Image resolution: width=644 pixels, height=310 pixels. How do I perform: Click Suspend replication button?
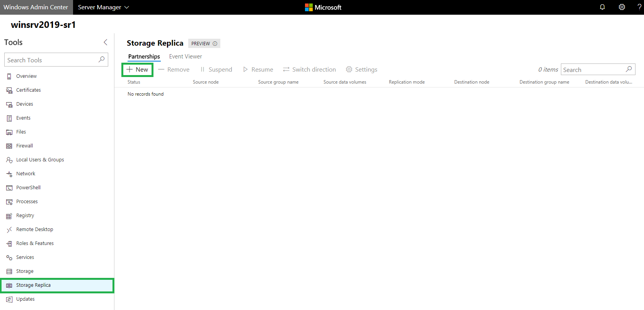coord(216,70)
